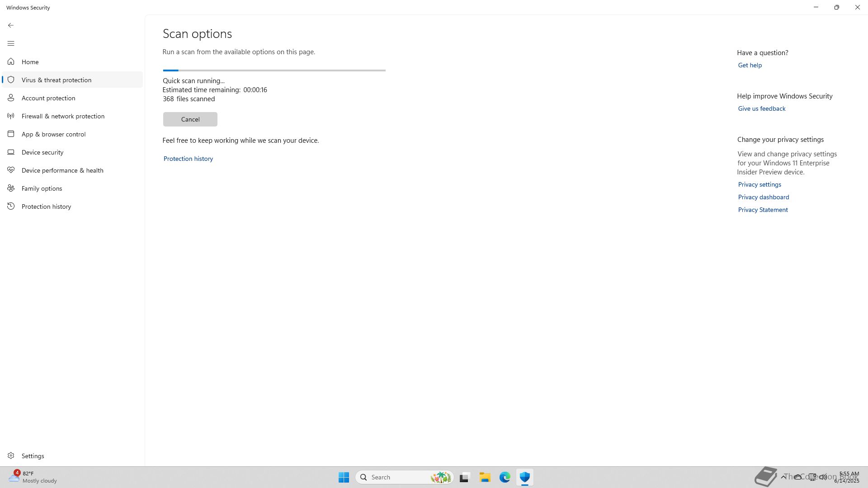Click the Home house icon
Screen dimensions: 868x488
(x=11, y=61)
